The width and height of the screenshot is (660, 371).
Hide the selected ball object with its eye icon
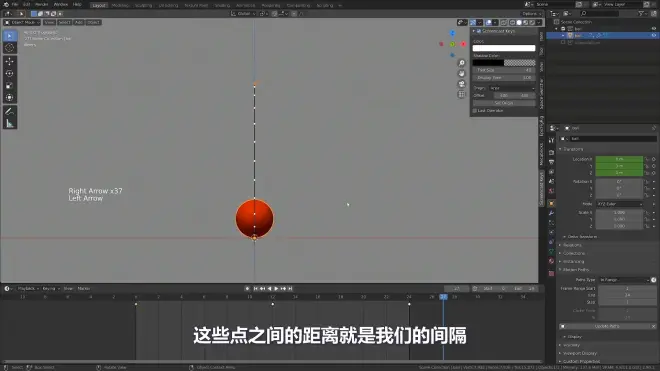(654, 36)
